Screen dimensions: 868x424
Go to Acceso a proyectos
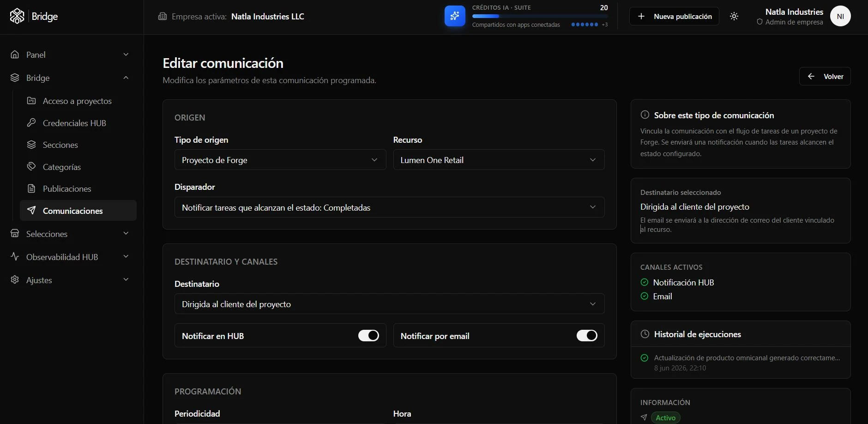(x=78, y=101)
